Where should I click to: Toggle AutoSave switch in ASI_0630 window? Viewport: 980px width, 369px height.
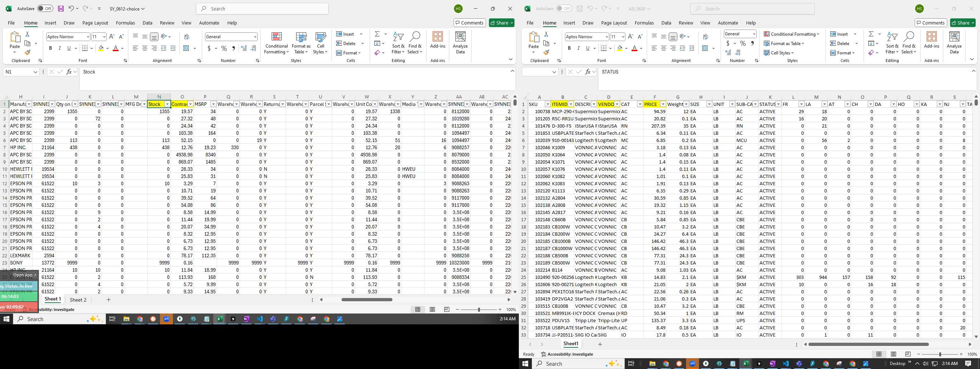tap(564, 8)
